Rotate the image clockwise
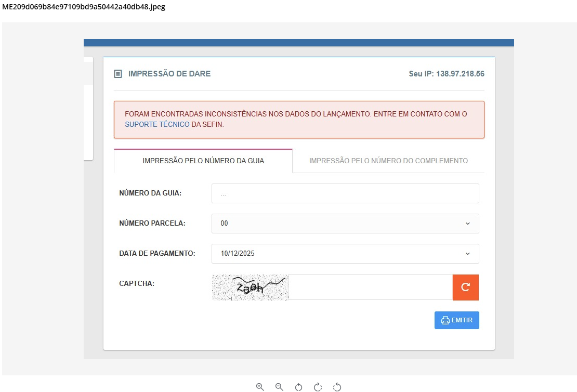 tap(318, 387)
